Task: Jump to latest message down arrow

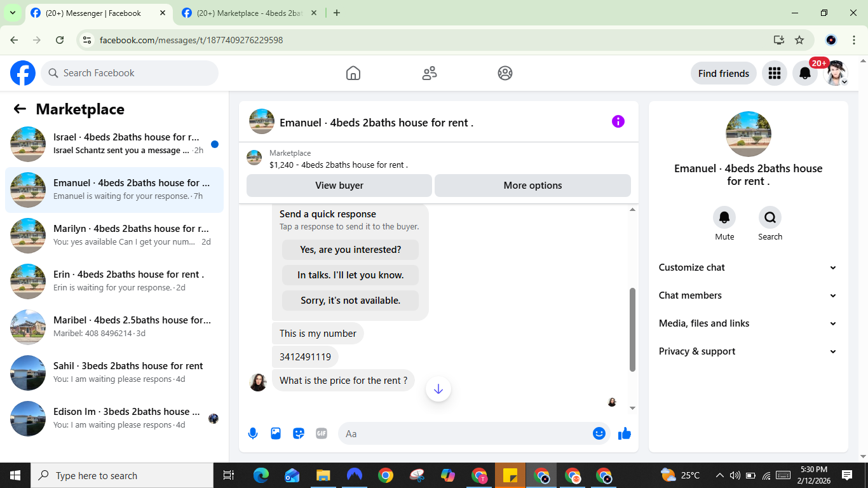Action: coord(438,389)
